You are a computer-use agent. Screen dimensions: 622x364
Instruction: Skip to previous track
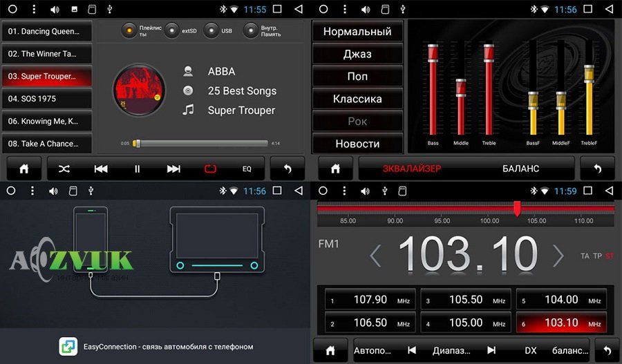(x=101, y=169)
